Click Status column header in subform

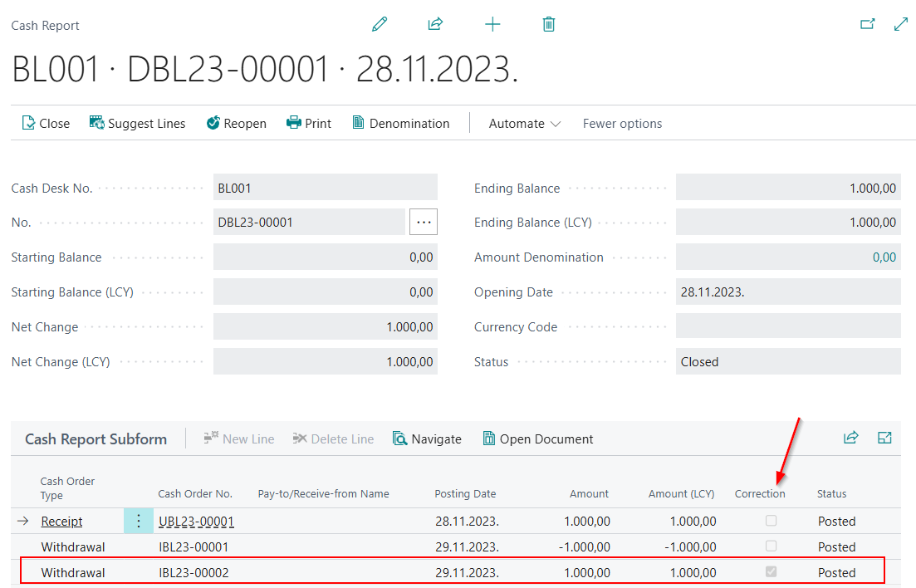click(831, 494)
